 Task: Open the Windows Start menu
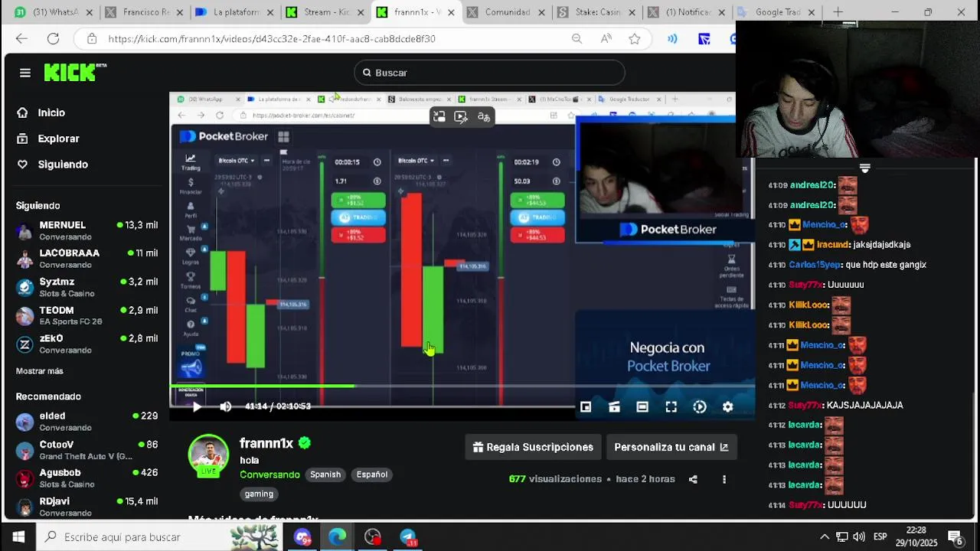tap(18, 537)
